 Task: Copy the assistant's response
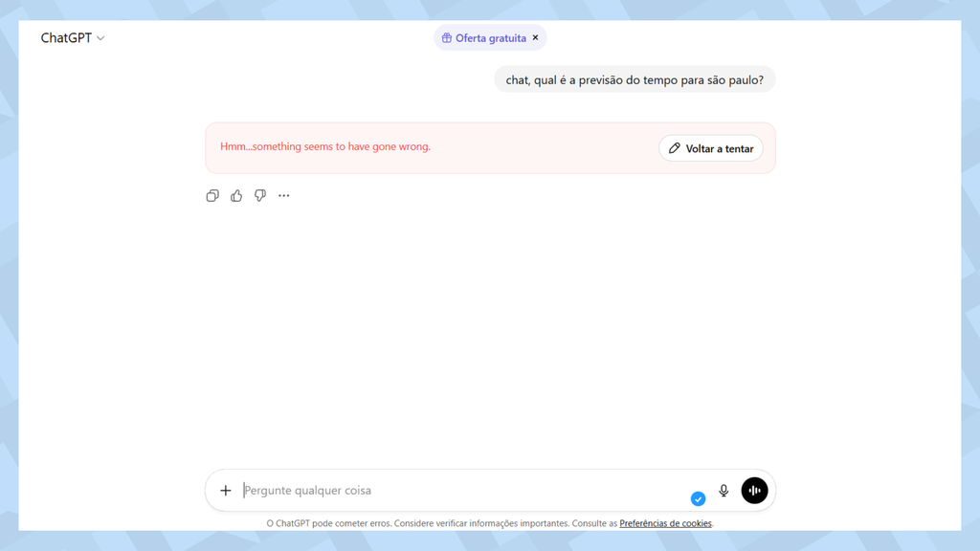pos(212,195)
